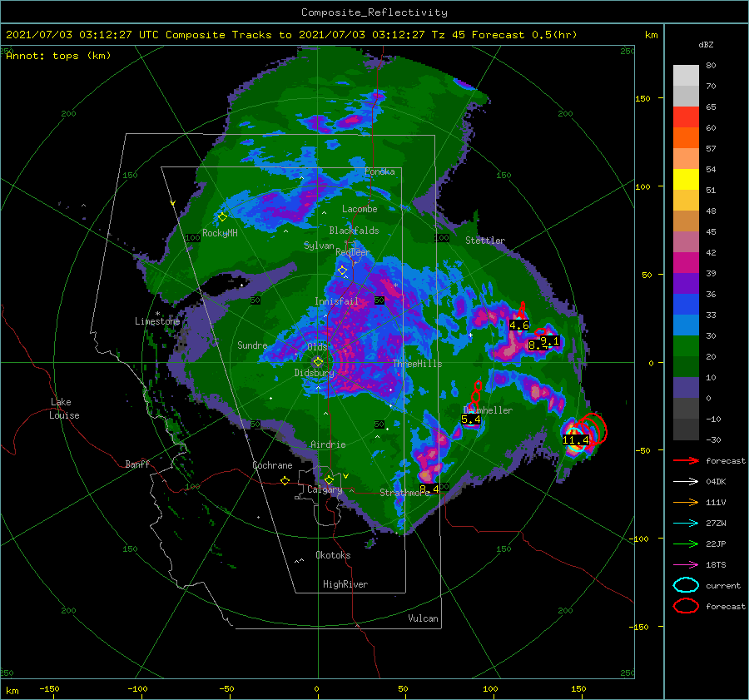Select yellow radar-site diamond near Didsbury
This screenshot has height=700, width=749.
coord(318,362)
